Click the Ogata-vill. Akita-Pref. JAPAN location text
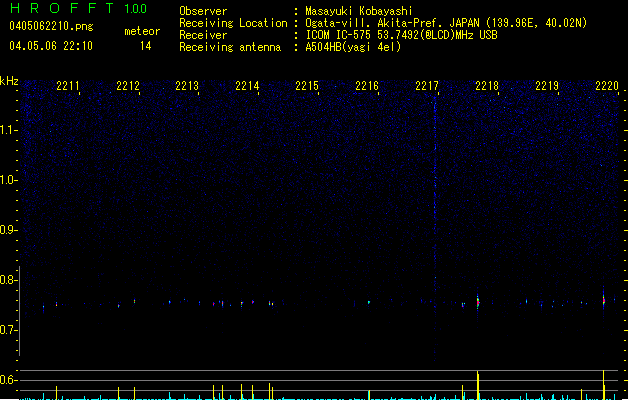This screenshot has height=400, width=629. [446, 23]
